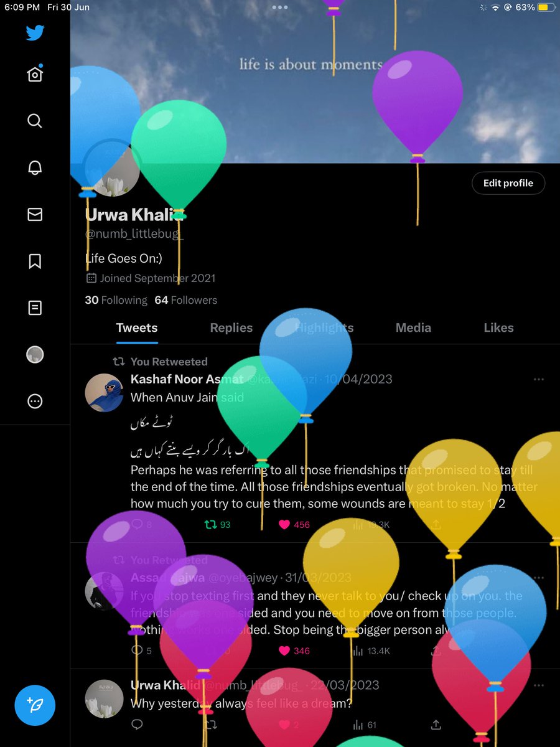Retweet the 'Why yesterday always feel' tweet
The image size is (560, 747).
click(x=212, y=725)
